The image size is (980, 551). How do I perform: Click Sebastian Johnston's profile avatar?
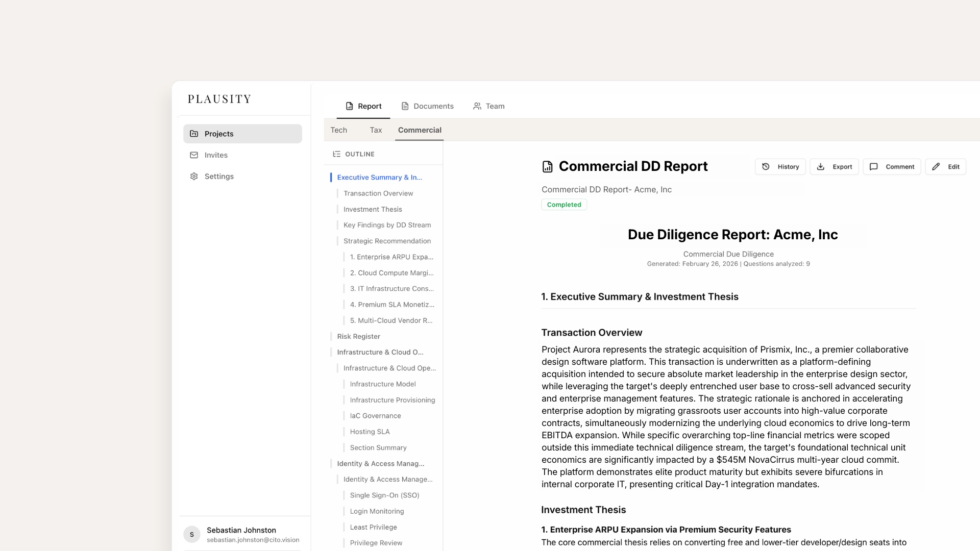point(191,534)
